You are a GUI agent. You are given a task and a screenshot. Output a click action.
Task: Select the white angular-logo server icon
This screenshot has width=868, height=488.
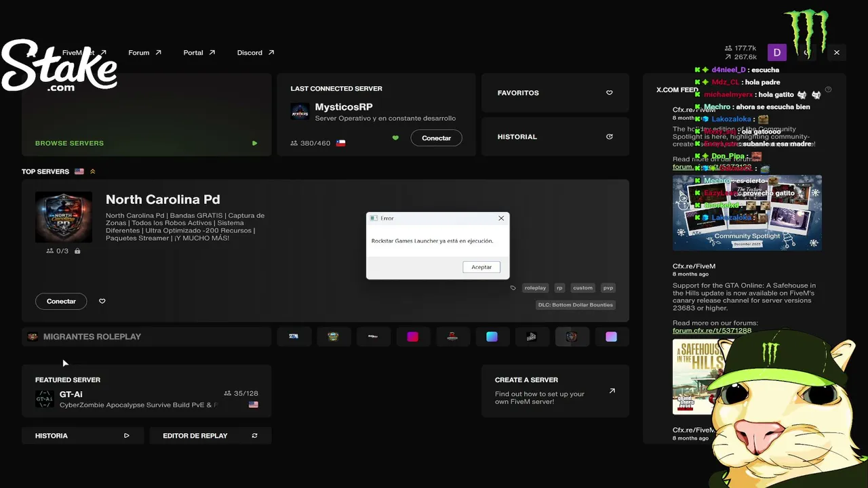point(532,337)
